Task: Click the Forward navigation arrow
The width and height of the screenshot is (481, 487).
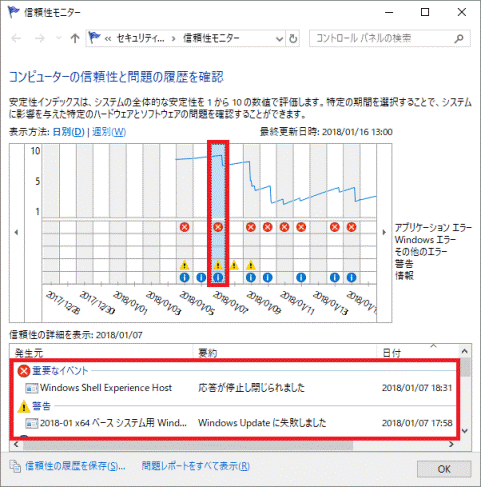Action: pyautogui.click(x=40, y=39)
